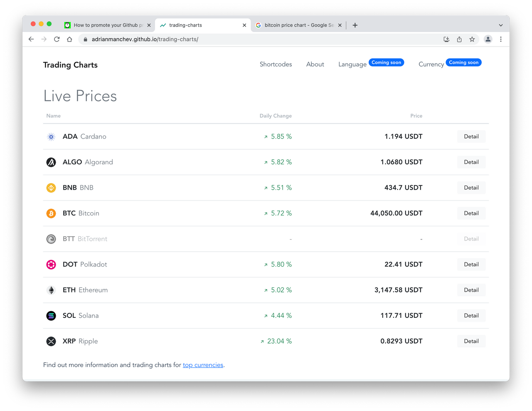
Task: Open Detail for DOT Polkadot
Action: click(x=471, y=265)
